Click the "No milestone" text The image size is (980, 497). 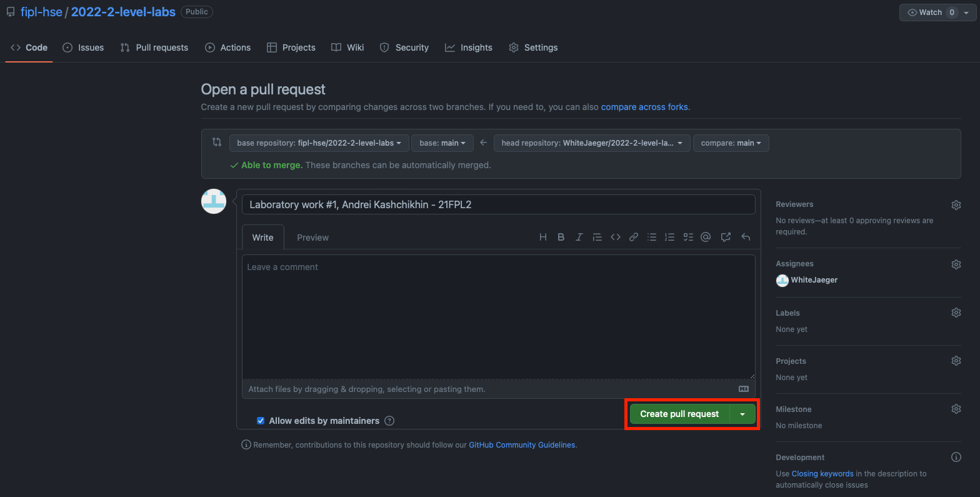click(799, 426)
